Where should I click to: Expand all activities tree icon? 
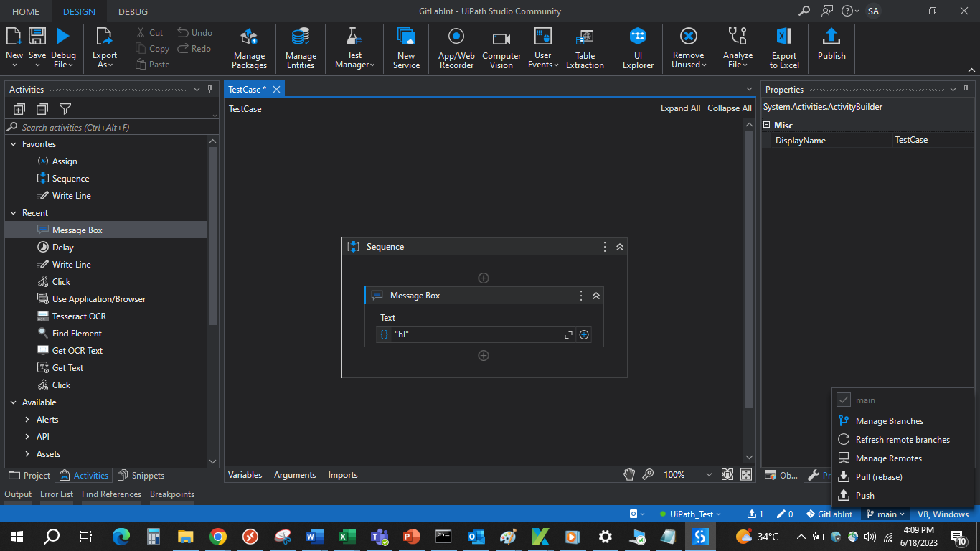pyautogui.click(x=19, y=109)
